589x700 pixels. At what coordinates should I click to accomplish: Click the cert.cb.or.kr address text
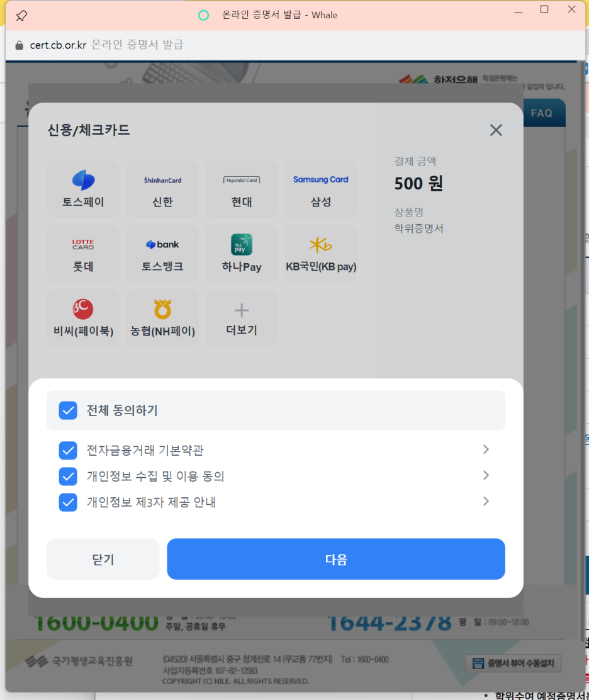[x=58, y=45]
